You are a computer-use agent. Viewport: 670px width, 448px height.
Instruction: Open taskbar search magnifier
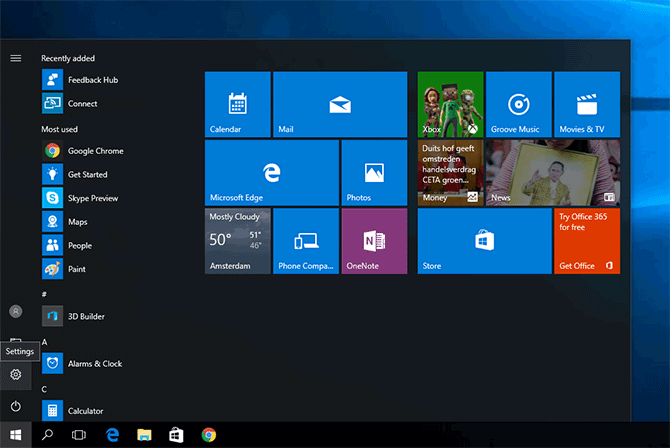(47, 435)
